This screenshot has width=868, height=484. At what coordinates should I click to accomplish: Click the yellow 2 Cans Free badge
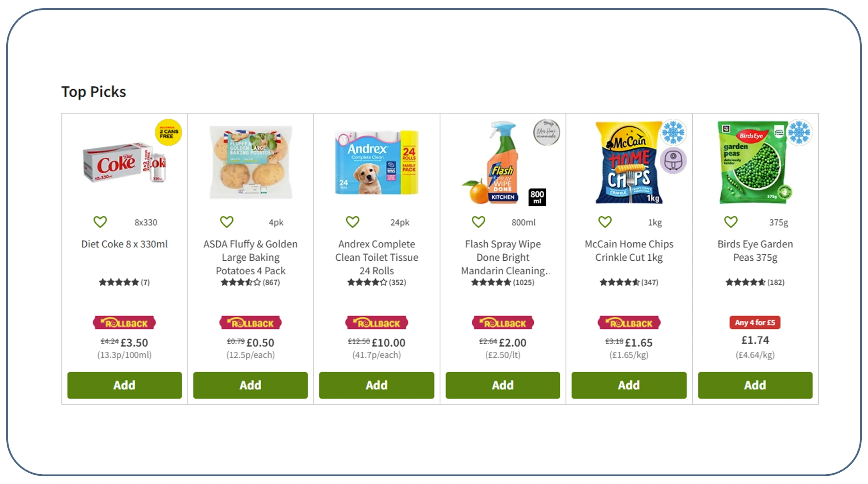coord(168,133)
